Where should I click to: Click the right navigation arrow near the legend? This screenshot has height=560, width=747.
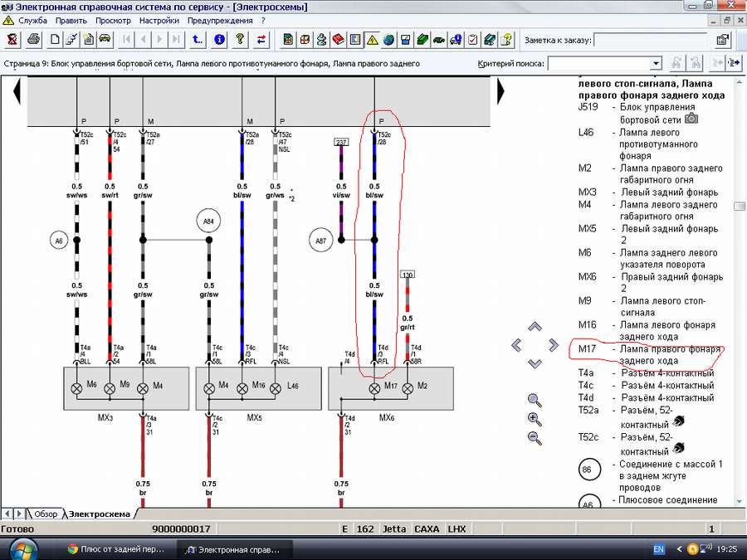point(553,345)
